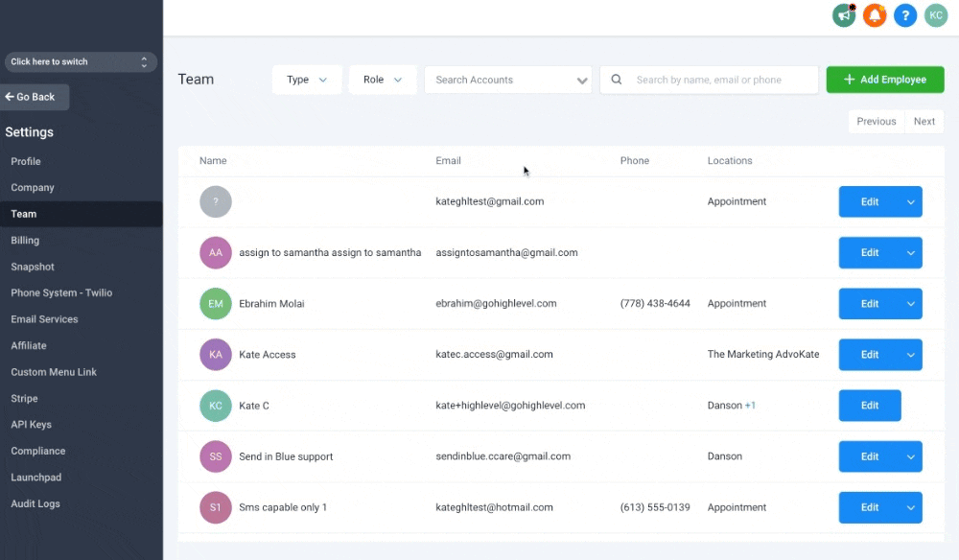Image resolution: width=959 pixels, height=560 pixels.
Task: Click the Go Back button
Action: (35, 97)
